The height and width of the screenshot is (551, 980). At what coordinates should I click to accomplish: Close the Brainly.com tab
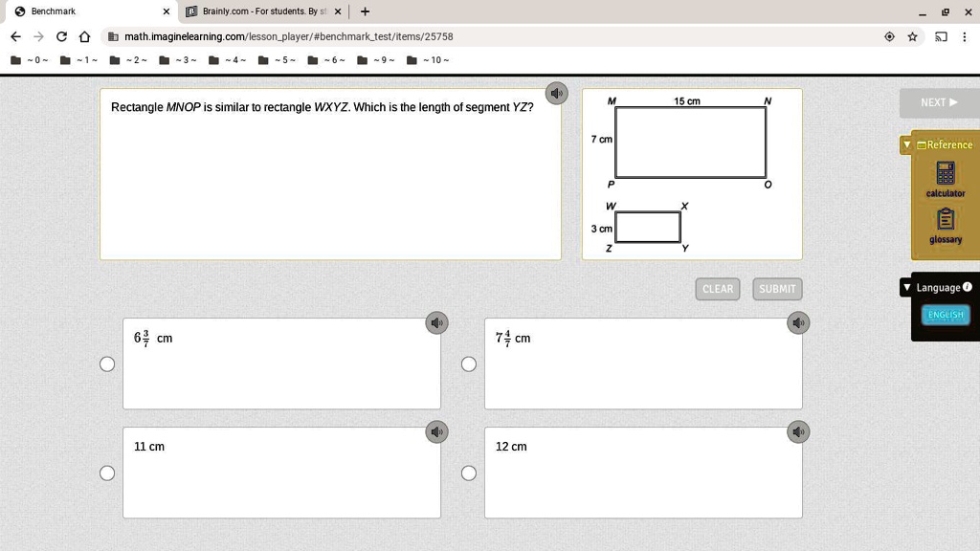(x=338, y=11)
